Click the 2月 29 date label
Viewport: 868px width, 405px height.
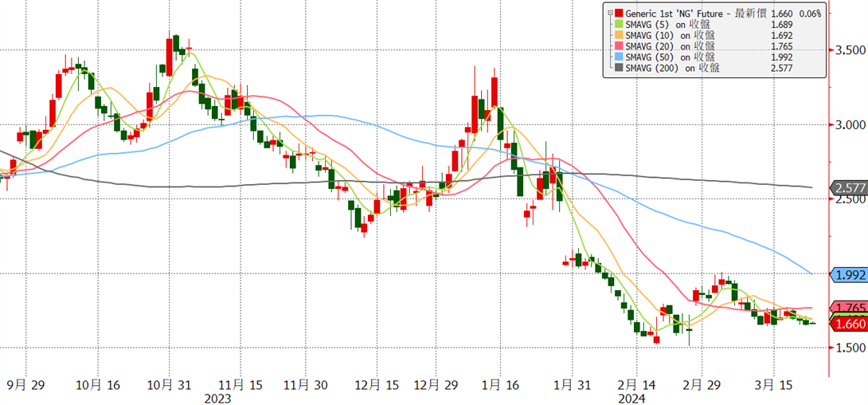[701, 384]
